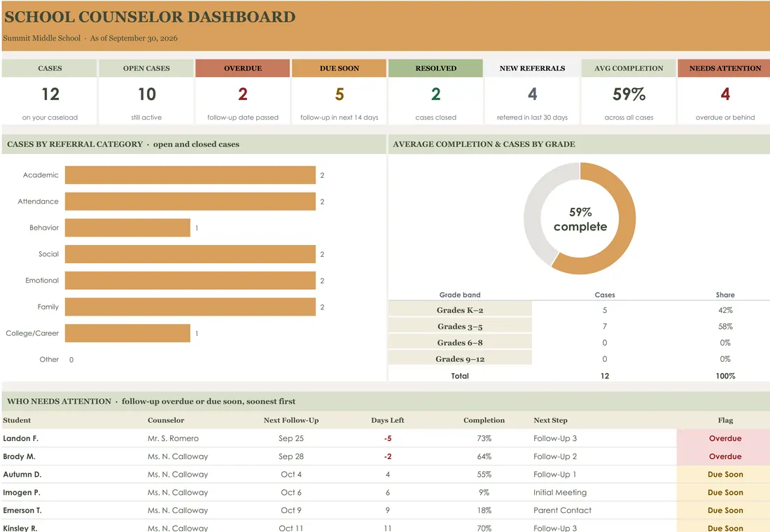Select student Imogen P.
770x532 pixels.
[x=22, y=492]
